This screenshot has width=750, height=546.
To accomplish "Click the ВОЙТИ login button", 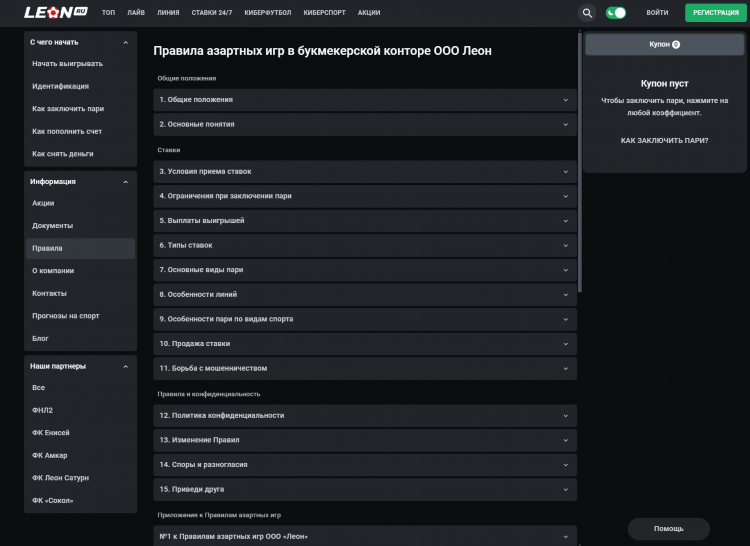I will tap(657, 13).
